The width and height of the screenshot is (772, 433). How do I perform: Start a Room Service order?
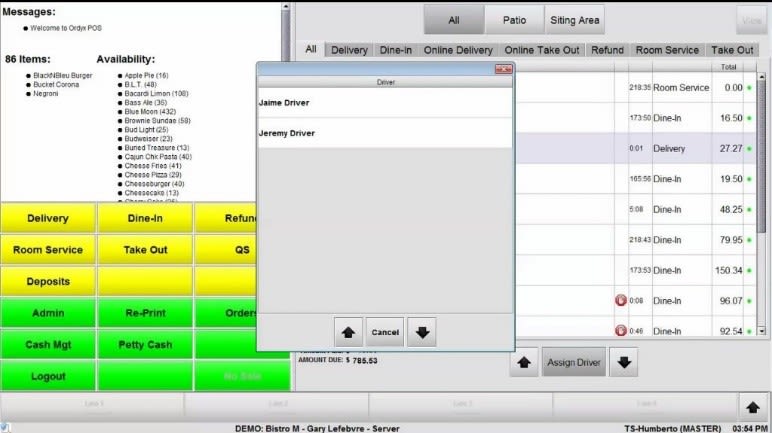click(48, 250)
